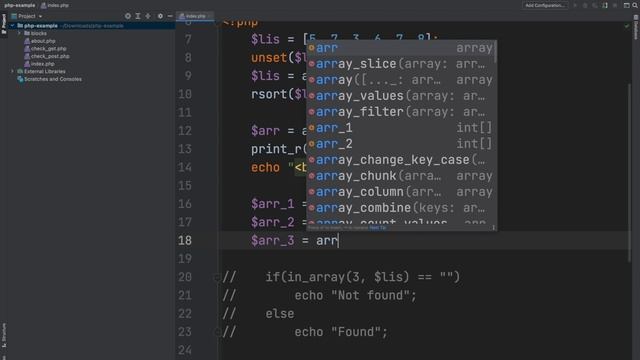Choose array_filter completion suggestion
This screenshot has height=360, width=640.
400,111
